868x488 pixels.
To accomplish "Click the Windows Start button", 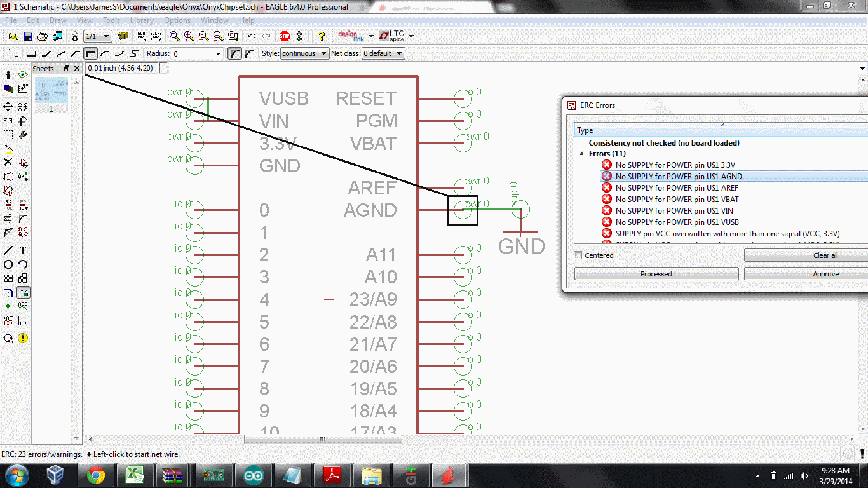I will tap(16, 475).
